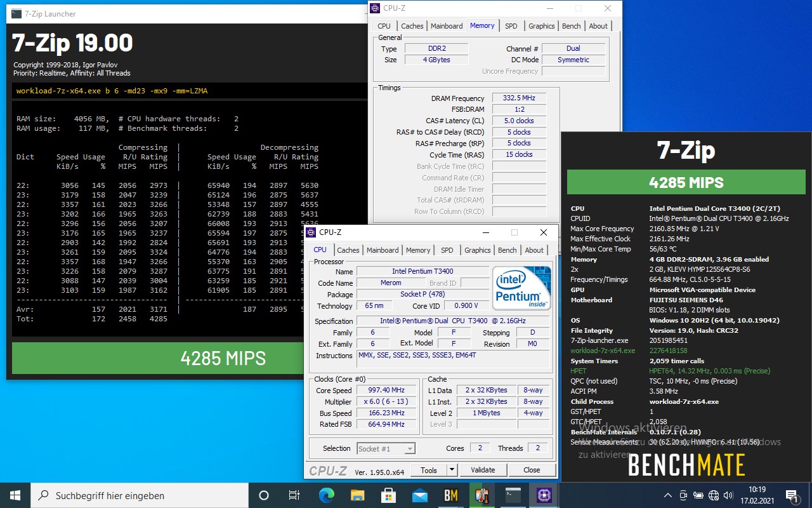Click the Close button in CPU-Z footer
Screen dimensions: 812x508
pos(532,470)
